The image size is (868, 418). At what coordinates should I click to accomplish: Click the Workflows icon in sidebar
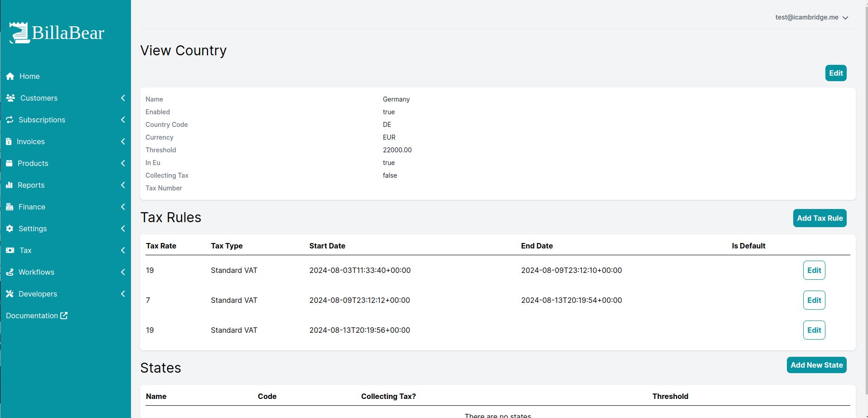click(x=10, y=272)
